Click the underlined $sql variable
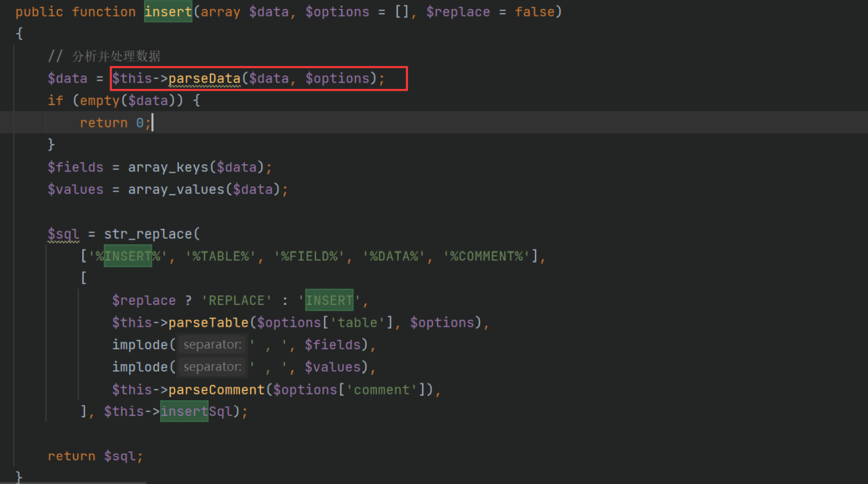 click(x=63, y=234)
